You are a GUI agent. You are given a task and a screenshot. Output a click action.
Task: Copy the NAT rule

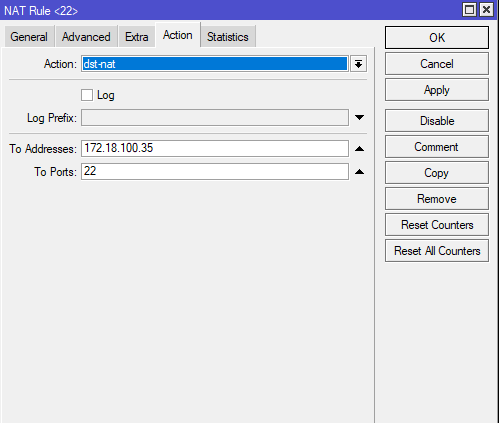click(437, 173)
